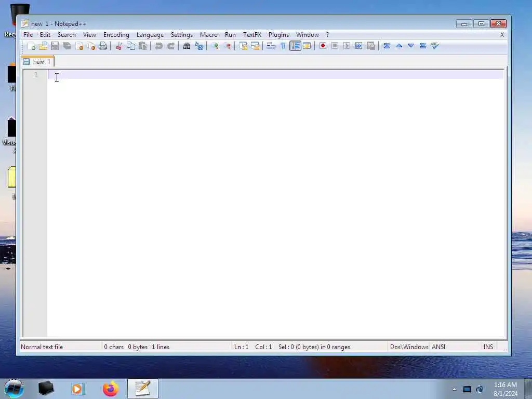Close current document using toolbar icon
Screen dimensions: 532x399
[79, 46]
